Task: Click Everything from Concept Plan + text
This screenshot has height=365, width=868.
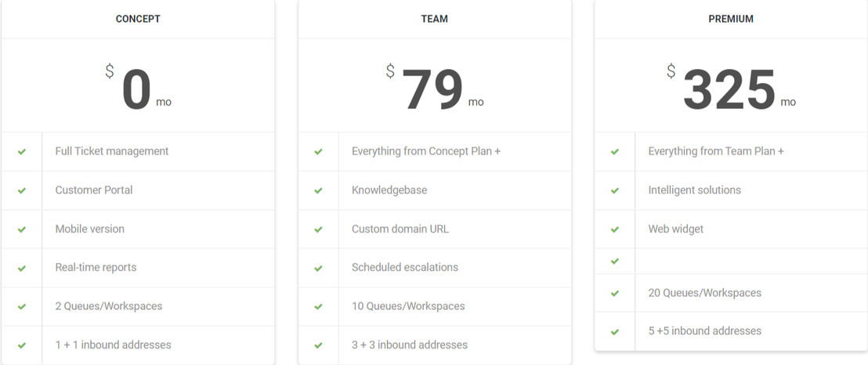Action: click(425, 150)
